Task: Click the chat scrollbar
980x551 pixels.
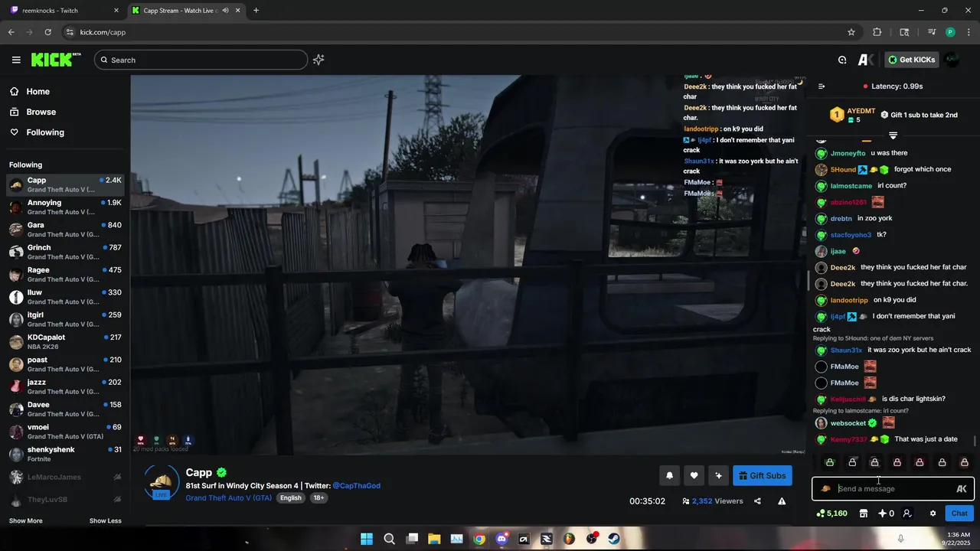Action: point(975,440)
